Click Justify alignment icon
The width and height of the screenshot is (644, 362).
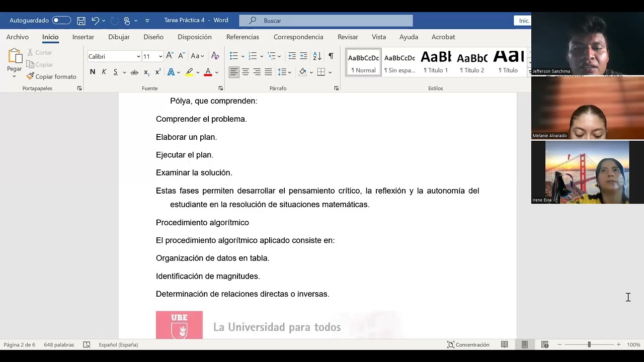pyautogui.click(x=268, y=72)
